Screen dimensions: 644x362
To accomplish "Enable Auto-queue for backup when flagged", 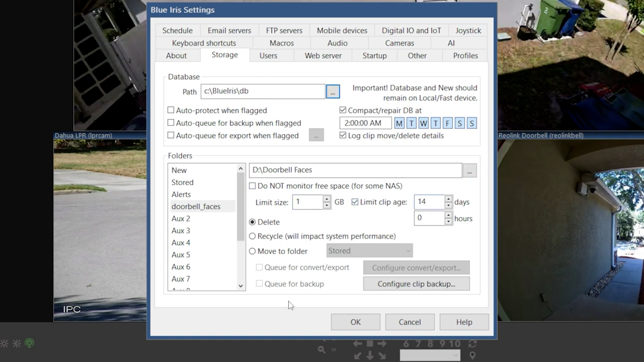I will (x=171, y=123).
